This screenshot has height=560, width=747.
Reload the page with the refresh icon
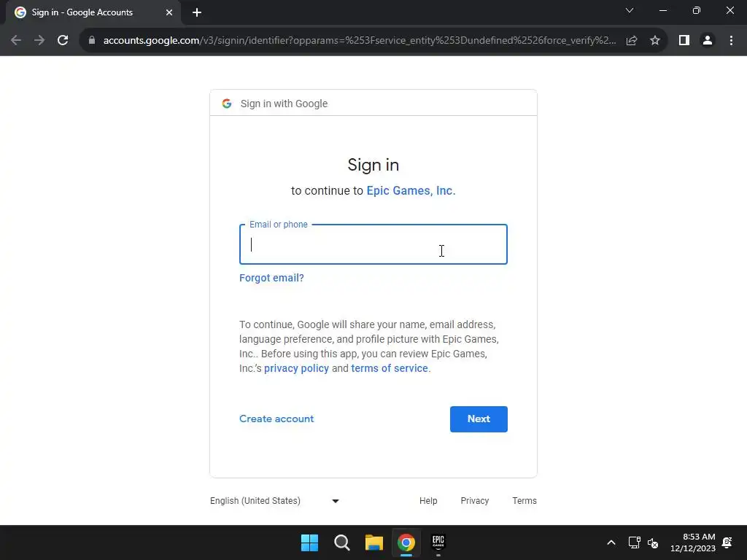pos(63,41)
